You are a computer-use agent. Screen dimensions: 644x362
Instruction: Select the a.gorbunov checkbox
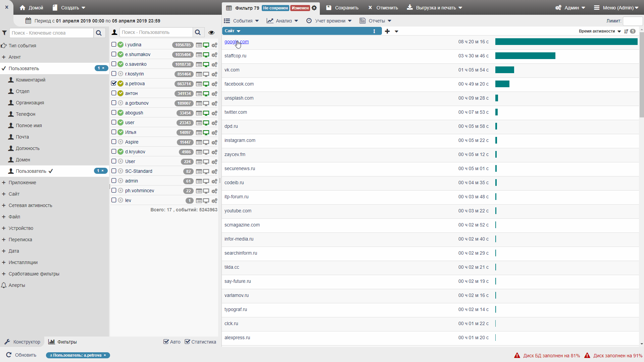[x=114, y=103]
